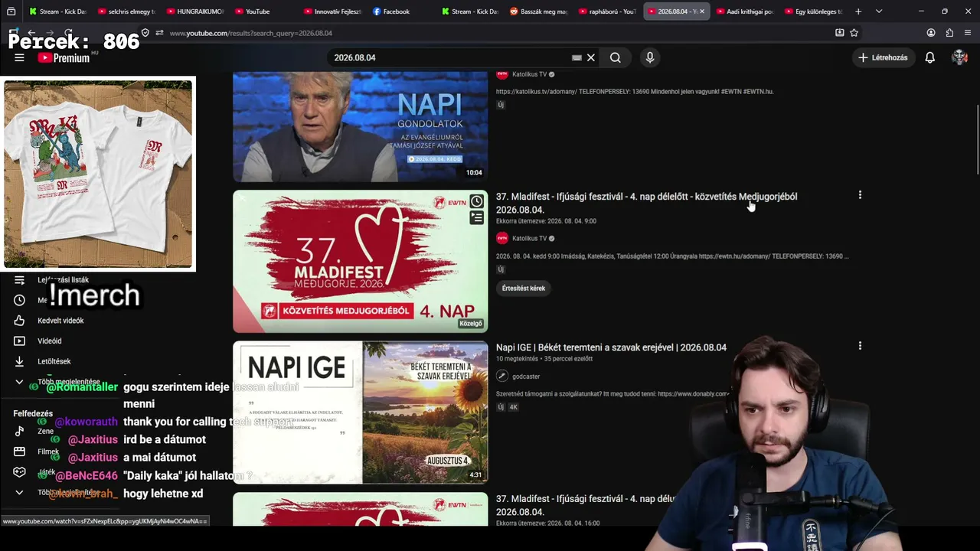980x551 pixels.
Task: Open Napi IGE Békét teremteni video title
Action: point(611,347)
